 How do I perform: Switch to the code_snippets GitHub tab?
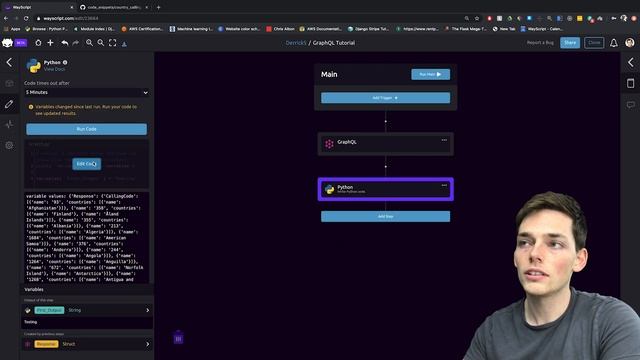click(113, 7)
